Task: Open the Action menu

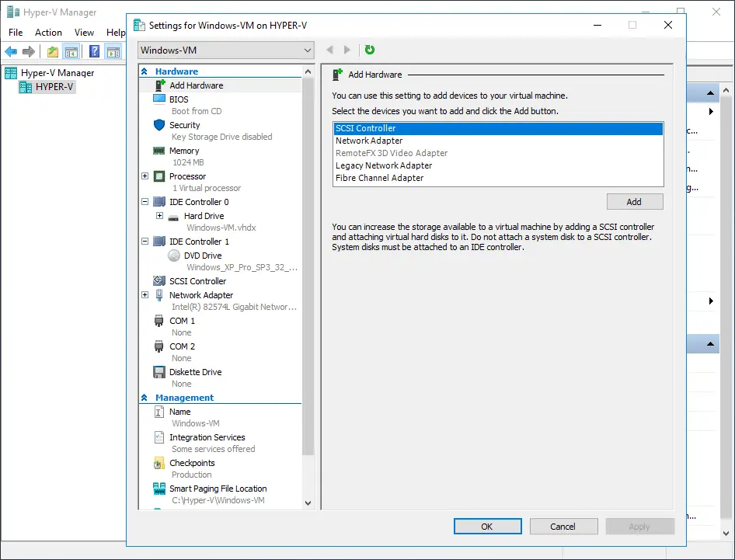Action: pyautogui.click(x=48, y=33)
